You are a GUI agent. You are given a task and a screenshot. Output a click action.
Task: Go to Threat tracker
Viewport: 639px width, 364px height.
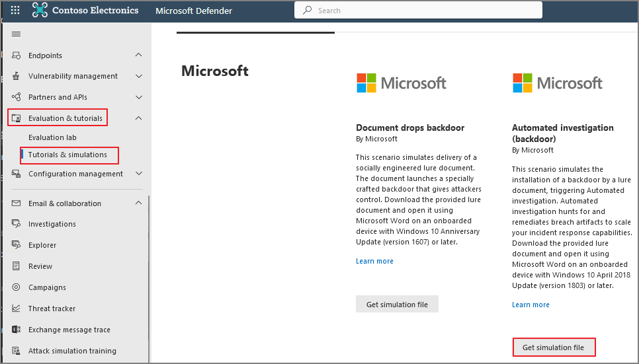(x=52, y=309)
